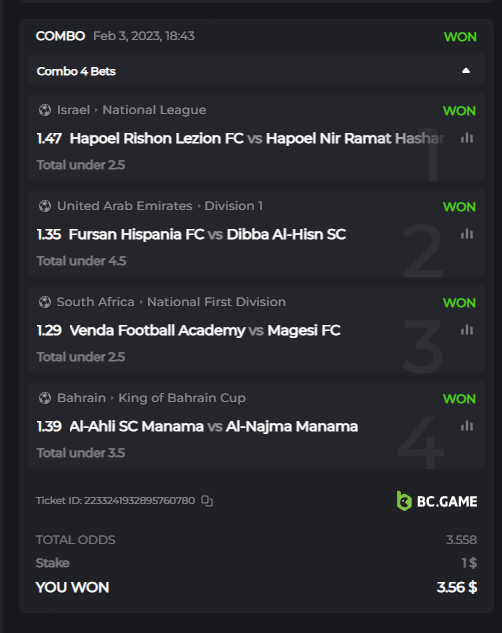Click the Combo 4 Bets header label
This screenshot has height=633, width=502.
[76, 71]
